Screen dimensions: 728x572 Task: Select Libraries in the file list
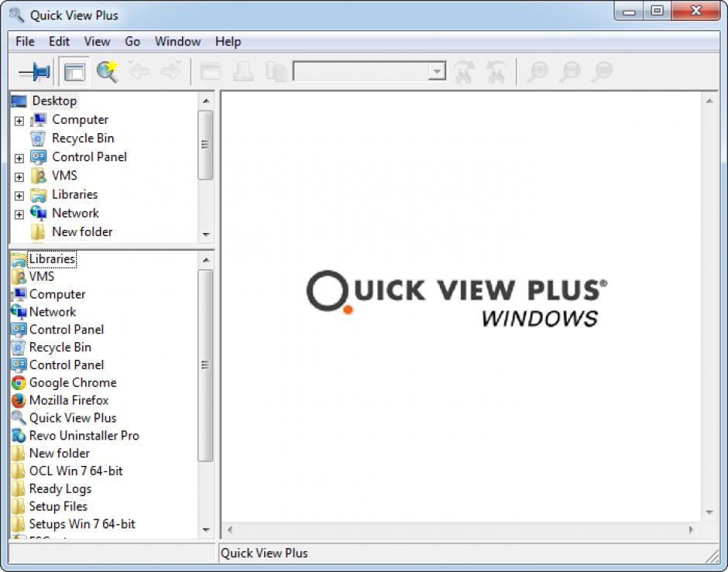click(52, 259)
